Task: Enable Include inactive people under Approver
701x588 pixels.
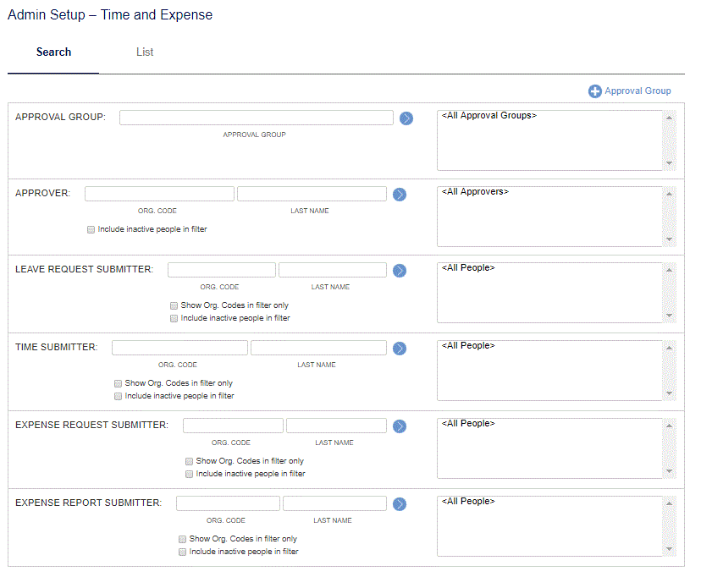Action: click(x=91, y=229)
